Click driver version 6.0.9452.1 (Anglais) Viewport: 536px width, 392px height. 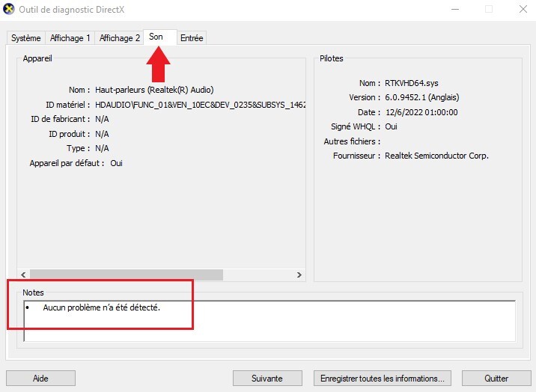tap(421, 97)
